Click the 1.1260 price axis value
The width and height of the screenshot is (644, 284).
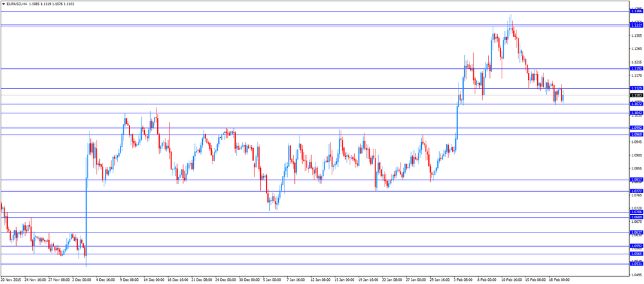tap(636, 49)
